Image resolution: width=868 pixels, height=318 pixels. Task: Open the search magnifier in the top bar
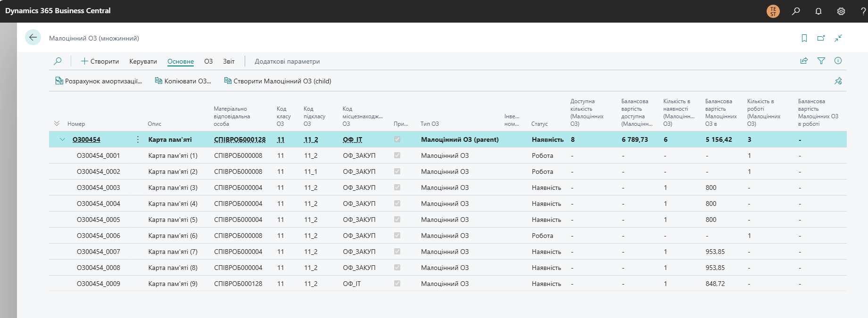[796, 11]
